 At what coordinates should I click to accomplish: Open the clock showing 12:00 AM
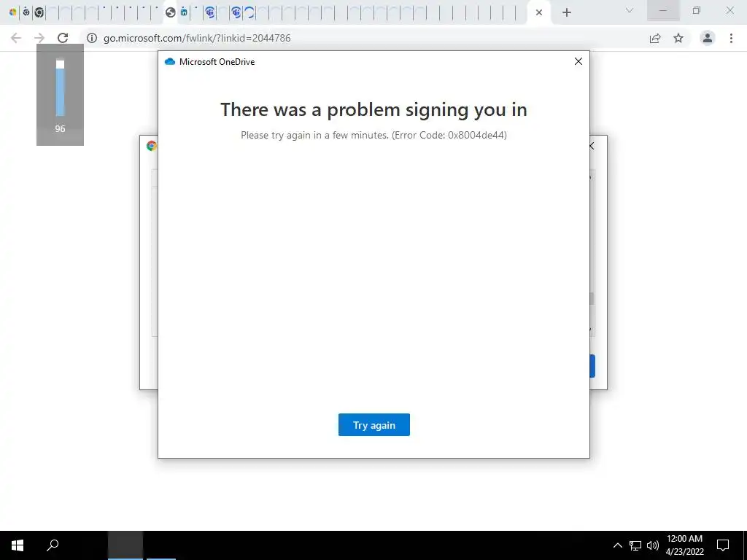coord(684,545)
